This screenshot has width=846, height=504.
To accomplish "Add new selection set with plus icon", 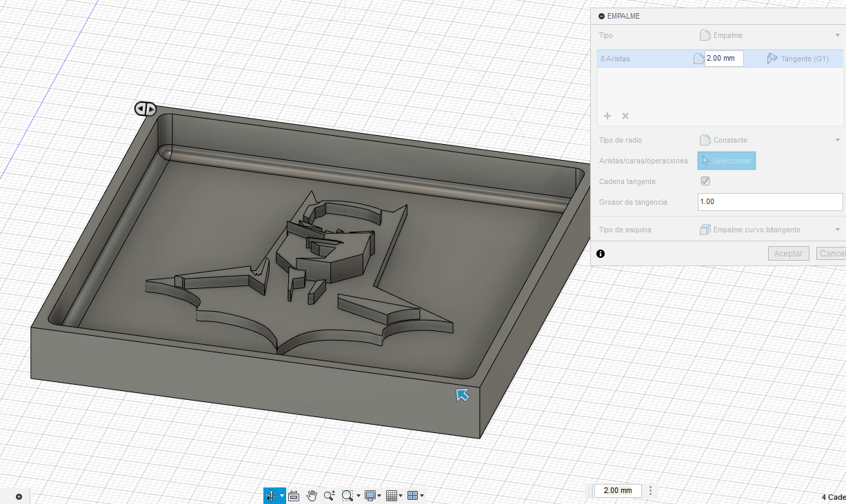I will click(x=607, y=116).
